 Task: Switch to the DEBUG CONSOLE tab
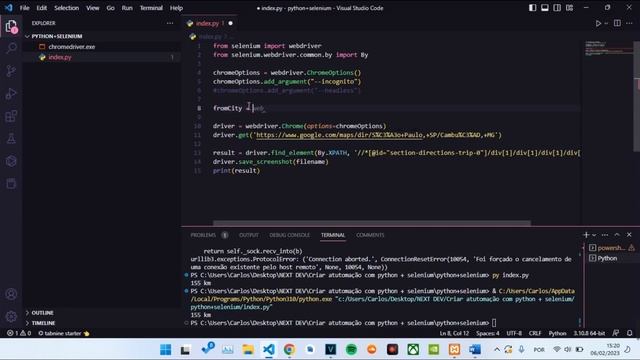tap(289, 235)
